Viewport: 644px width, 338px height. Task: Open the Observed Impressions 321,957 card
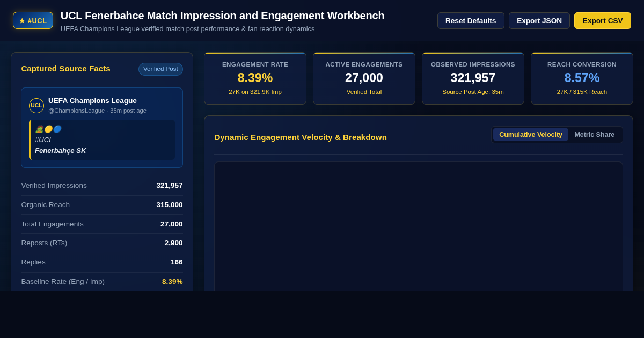(x=473, y=78)
